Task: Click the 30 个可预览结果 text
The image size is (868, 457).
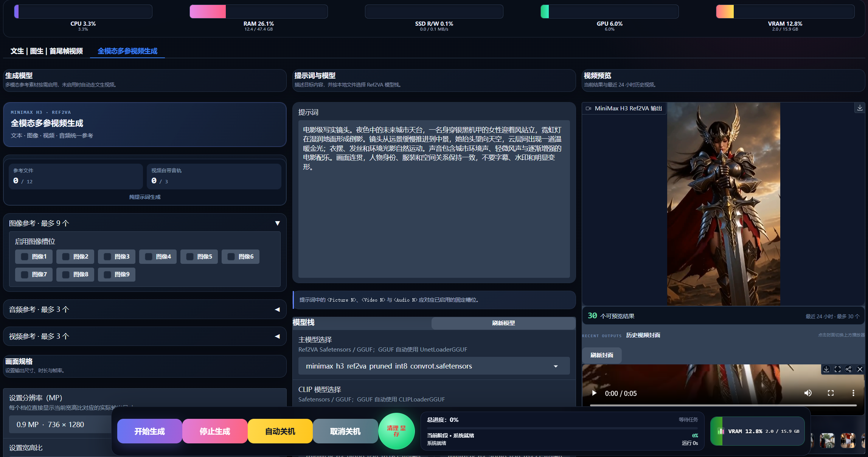Action: (x=611, y=316)
